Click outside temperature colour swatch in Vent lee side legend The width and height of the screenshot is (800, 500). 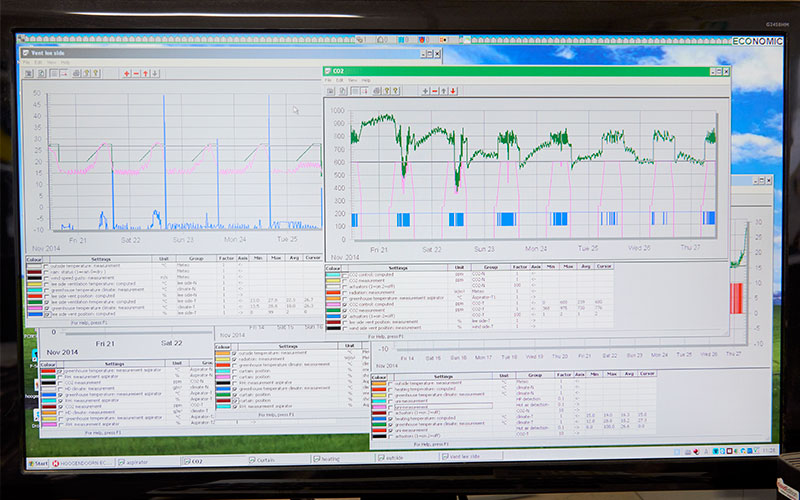coord(34,266)
